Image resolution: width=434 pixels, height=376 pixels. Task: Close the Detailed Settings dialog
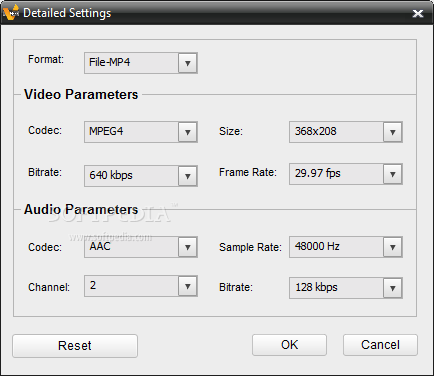click(418, 13)
